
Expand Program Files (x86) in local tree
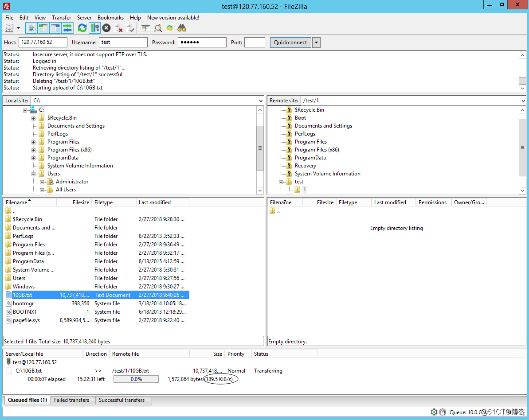[x=33, y=150]
